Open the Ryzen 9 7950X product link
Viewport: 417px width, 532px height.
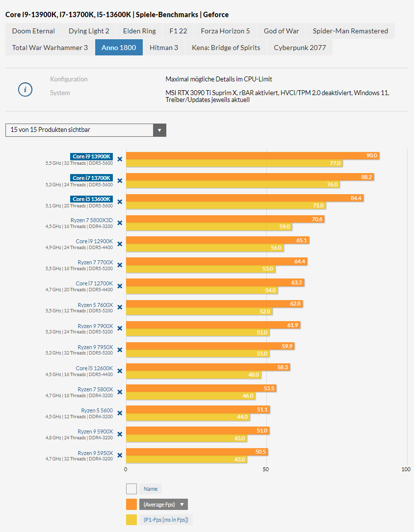pyautogui.click(x=95, y=347)
